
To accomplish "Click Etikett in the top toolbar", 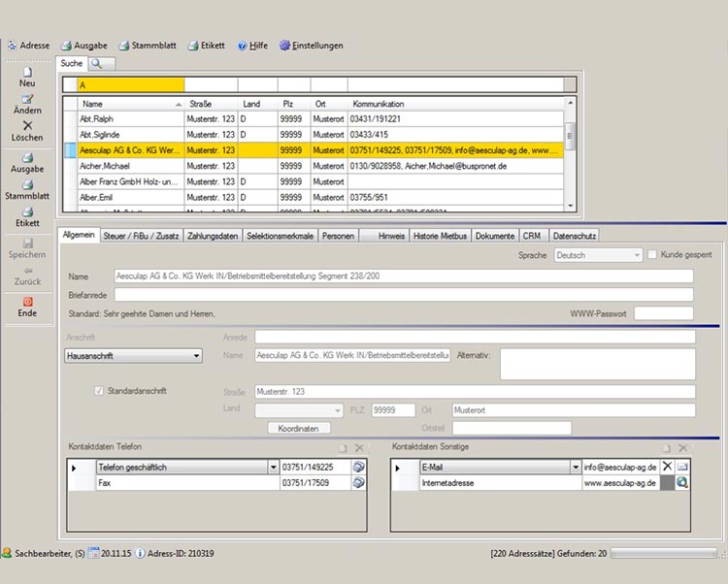I will pyautogui.click(x=207, y=46).
